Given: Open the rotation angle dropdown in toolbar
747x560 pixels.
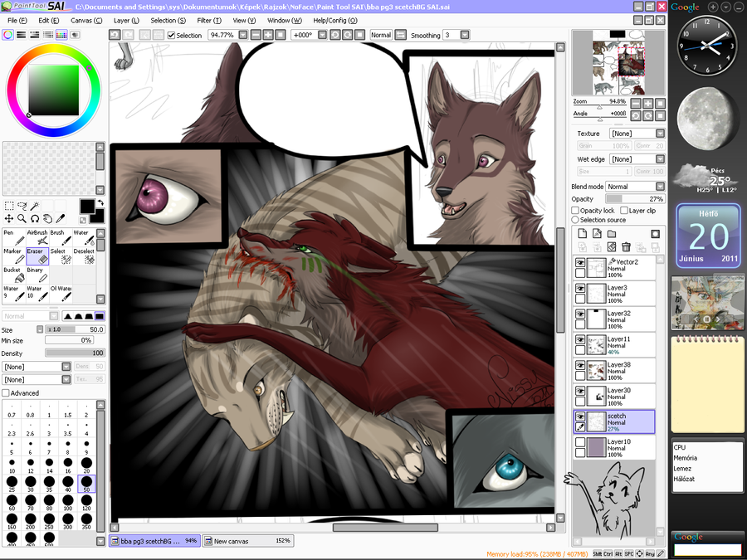Looking at the screenshot, I should click(x=323, y=35).
